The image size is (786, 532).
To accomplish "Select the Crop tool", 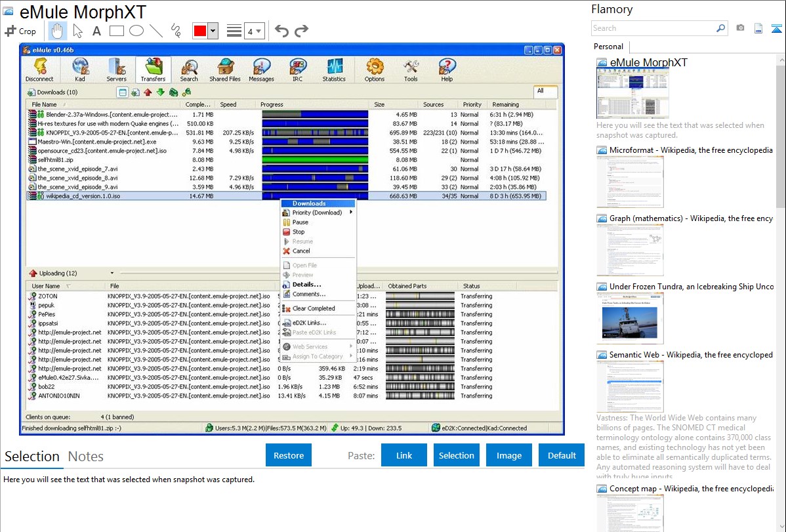I will click(x=20, y=31).
